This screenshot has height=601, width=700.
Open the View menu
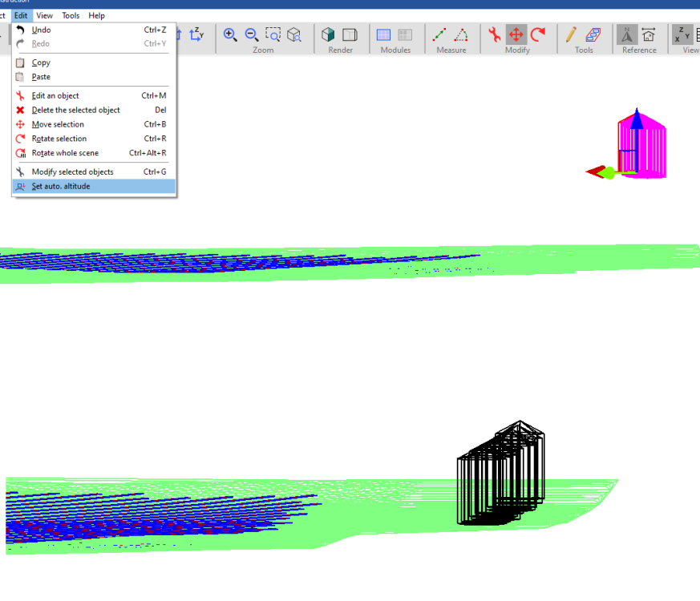click(x=45, y=15)
